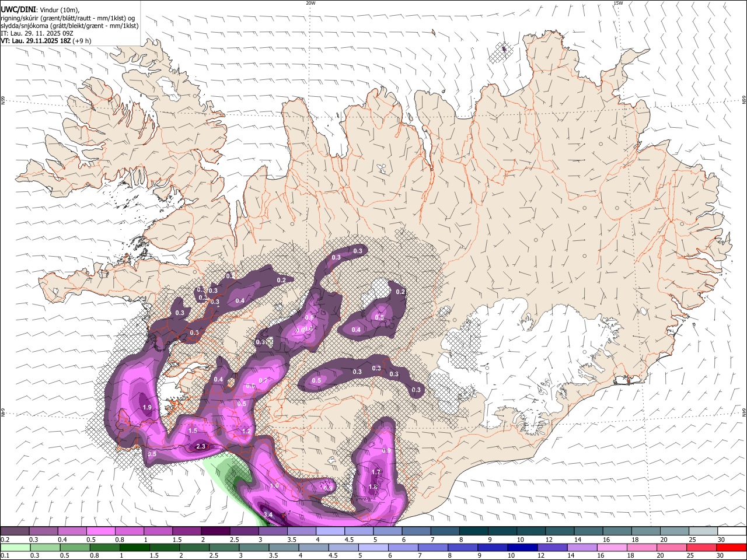
Task: Click the '1.7' precipitation value on the map
Action: [x=376, y=472]
